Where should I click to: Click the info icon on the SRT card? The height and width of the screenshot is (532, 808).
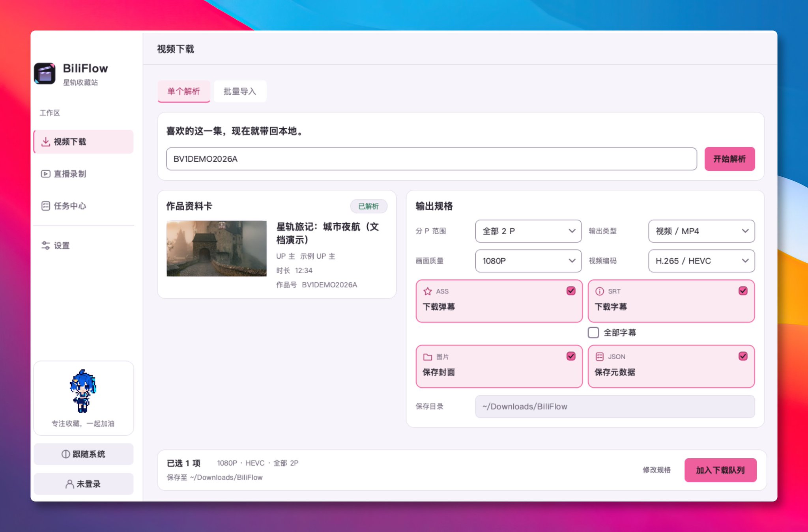pos(600,291)
